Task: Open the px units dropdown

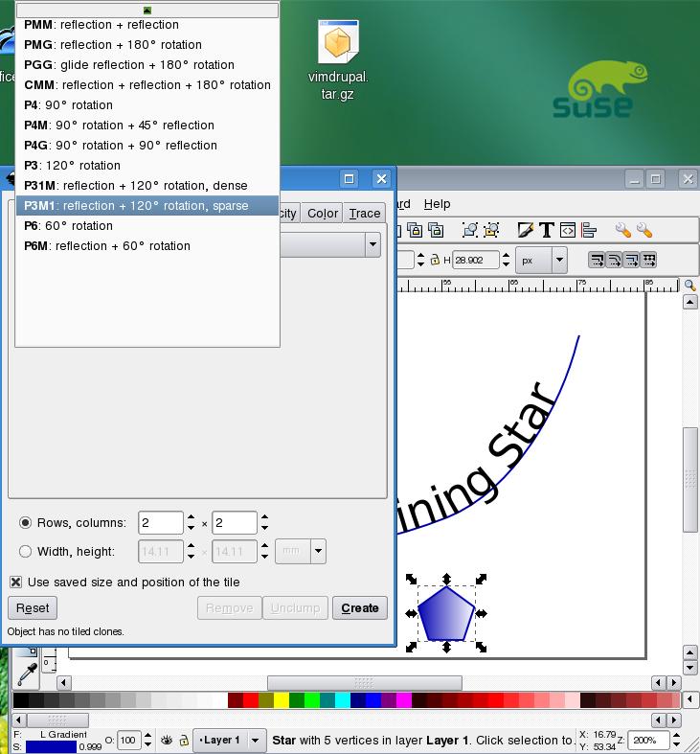Action: point(541,260)
